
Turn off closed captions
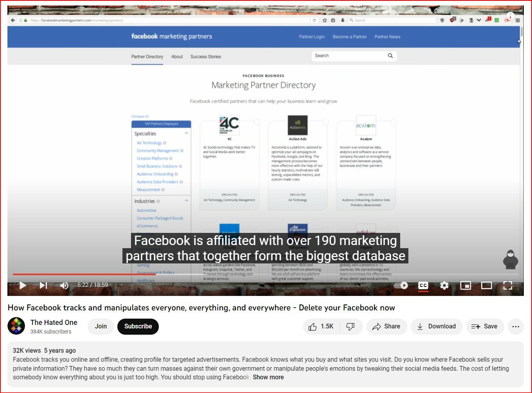click(423, 285)
